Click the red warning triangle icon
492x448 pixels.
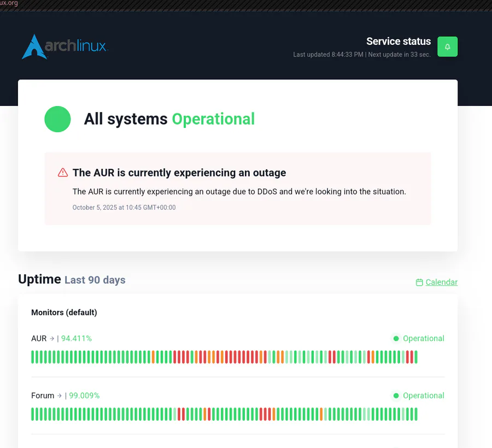pos(63,173)
